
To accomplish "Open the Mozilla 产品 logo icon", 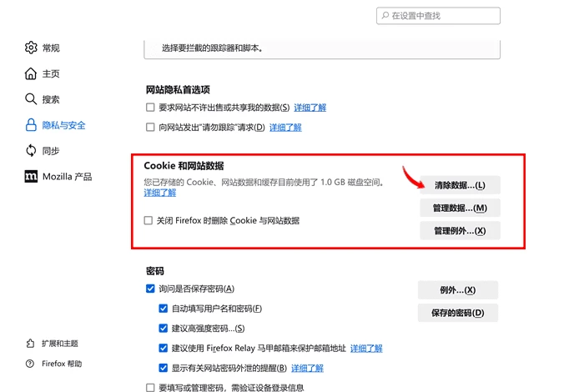I will 31,177.
